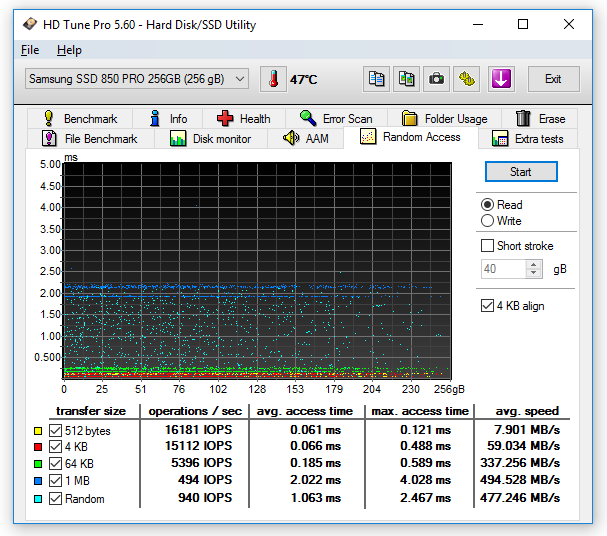Decrease short stroke value with down arrow
Viewport: 607px width, 536px height.
point(533,273)
